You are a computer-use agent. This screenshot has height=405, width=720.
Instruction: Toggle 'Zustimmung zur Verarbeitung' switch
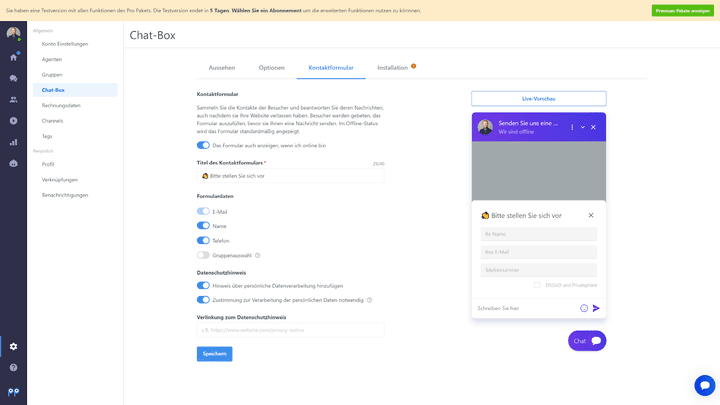[x=203, y=300]
